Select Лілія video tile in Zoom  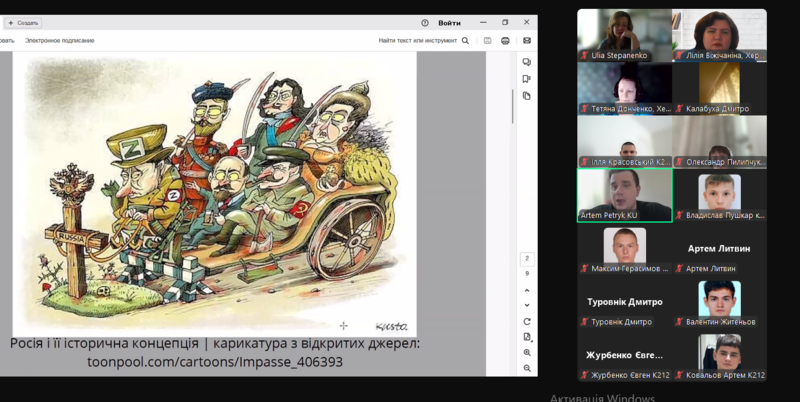[x=719, y=35]
